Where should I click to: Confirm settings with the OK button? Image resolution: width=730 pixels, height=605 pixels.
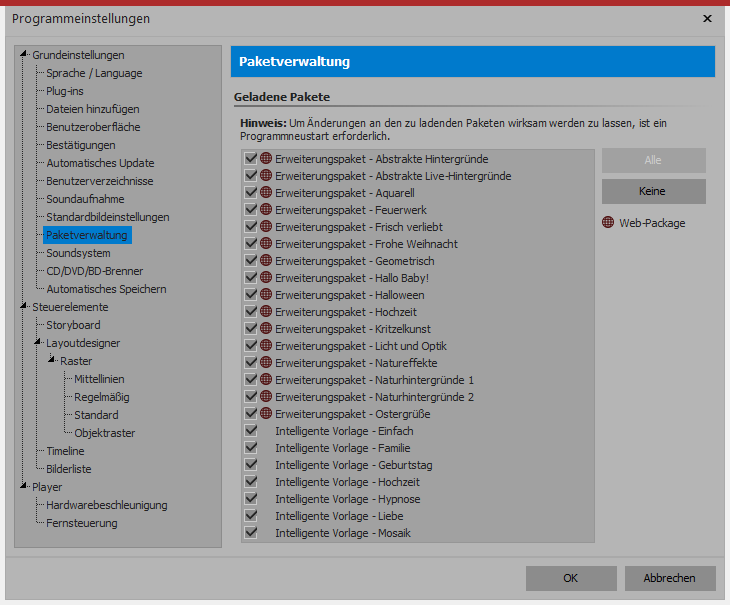pyautogui.click(x=570, y=578)
